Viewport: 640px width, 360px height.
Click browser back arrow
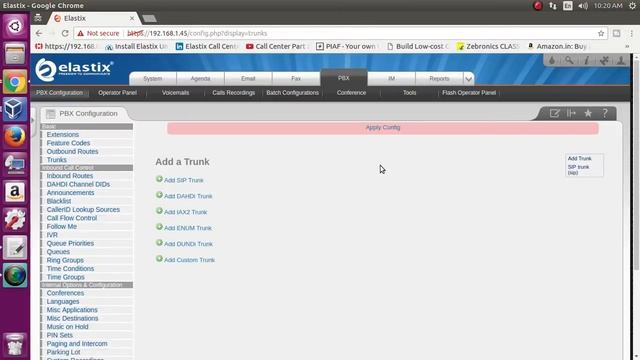click(39, 33)
